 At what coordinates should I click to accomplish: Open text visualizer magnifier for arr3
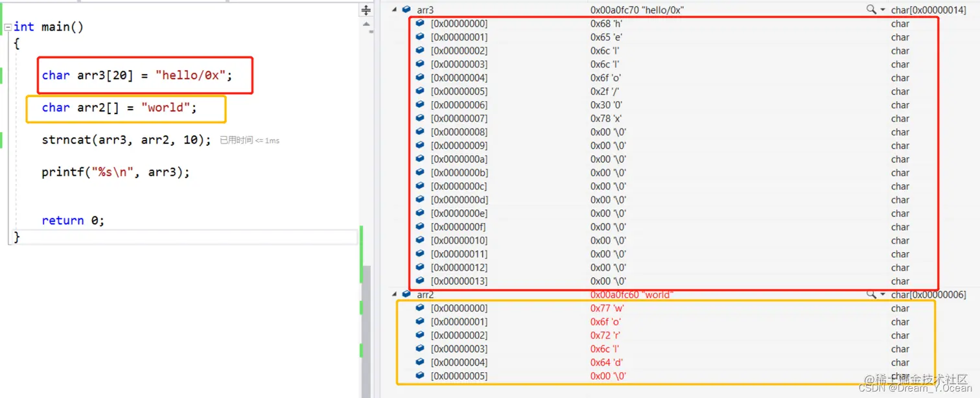click(872, 10)
